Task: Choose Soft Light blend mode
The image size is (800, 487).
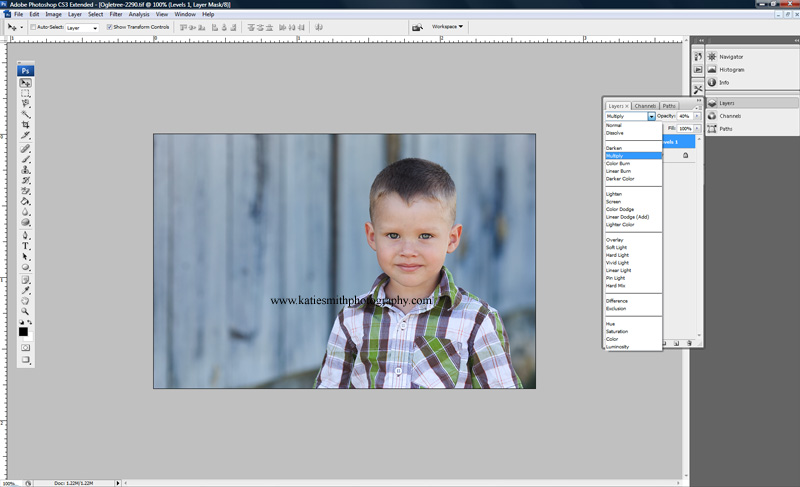Action: (x=633, y=247)
